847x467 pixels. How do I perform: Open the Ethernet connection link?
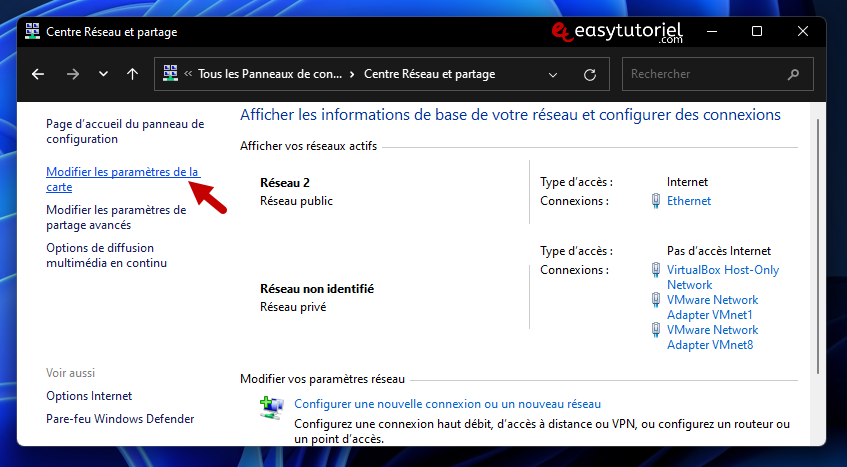point(689,201)
